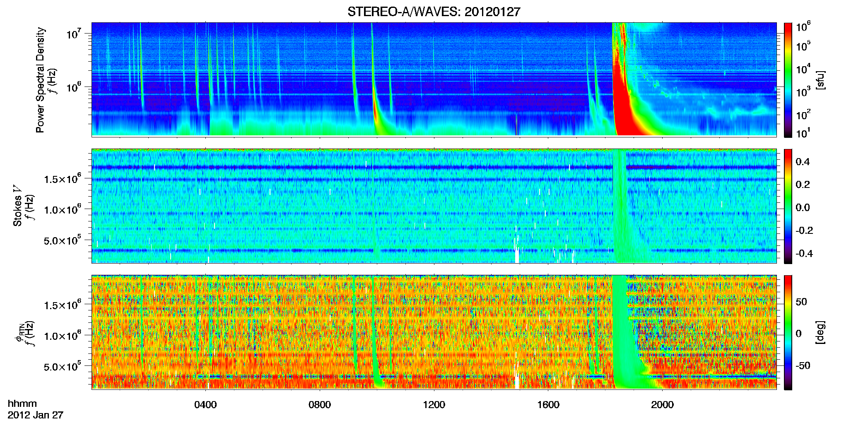Select the "Power Spectral Density" axis label

pyautogui.click(x=40, y=80)
